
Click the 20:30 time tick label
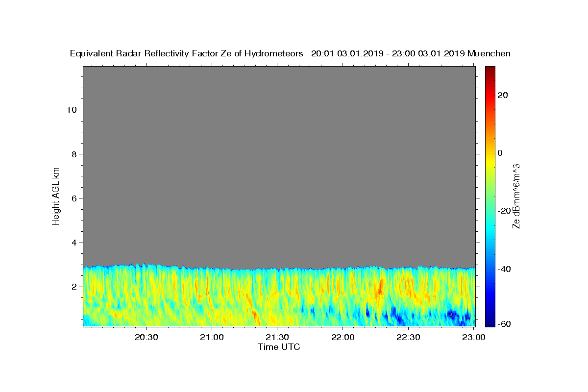tap(147, 337)
